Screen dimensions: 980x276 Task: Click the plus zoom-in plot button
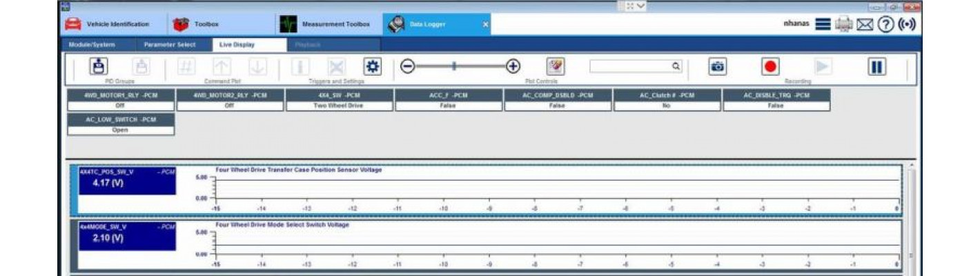[513, 66]
